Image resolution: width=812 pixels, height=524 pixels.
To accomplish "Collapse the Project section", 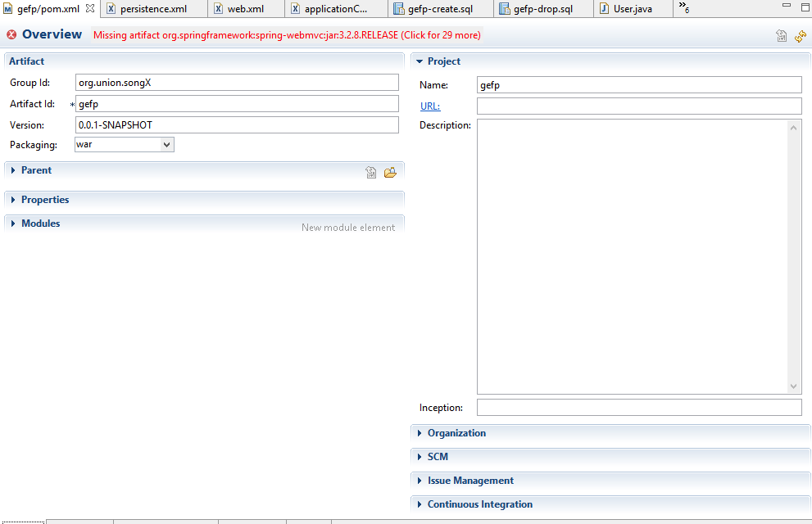I will (x=420, y=62).
